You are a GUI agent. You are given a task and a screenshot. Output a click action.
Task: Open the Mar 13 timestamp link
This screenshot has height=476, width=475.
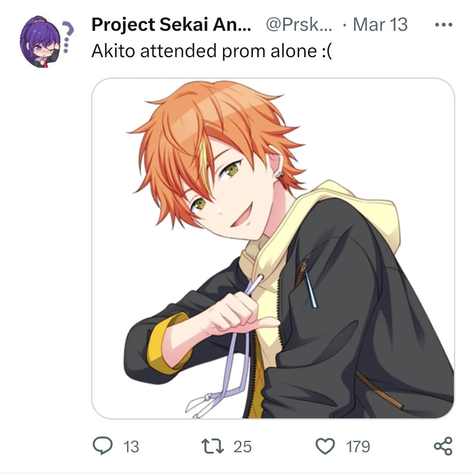click(380, 24)
